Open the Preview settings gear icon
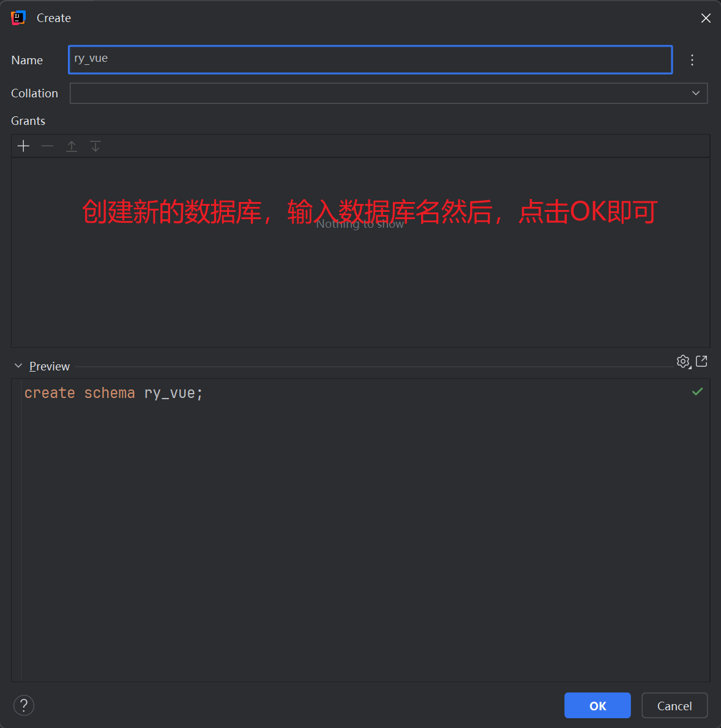The image size is (721, 728). pos(681,361)
